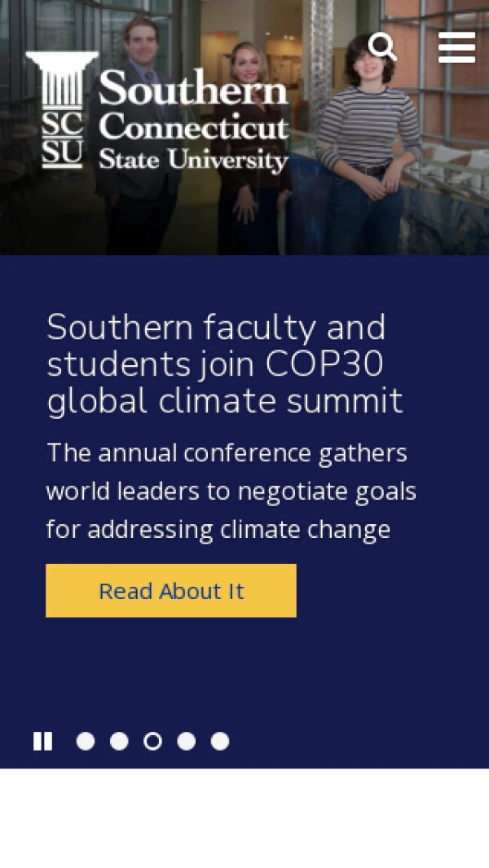Open the hamburger navigation menu

456,47
